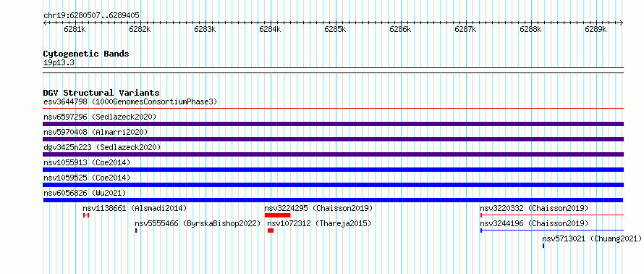Click the 6287k ruler tick label
Viewport: 644px width, 274px height.
(x=466, y=29)
